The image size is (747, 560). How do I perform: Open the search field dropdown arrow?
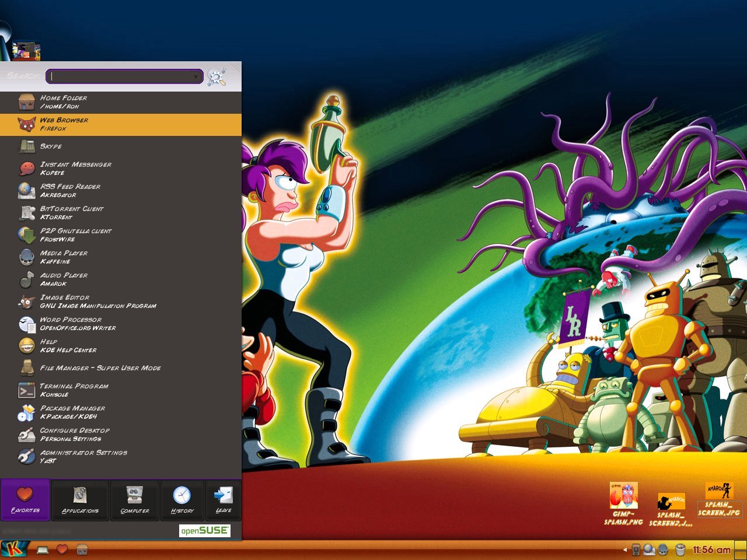pos(196,76)
